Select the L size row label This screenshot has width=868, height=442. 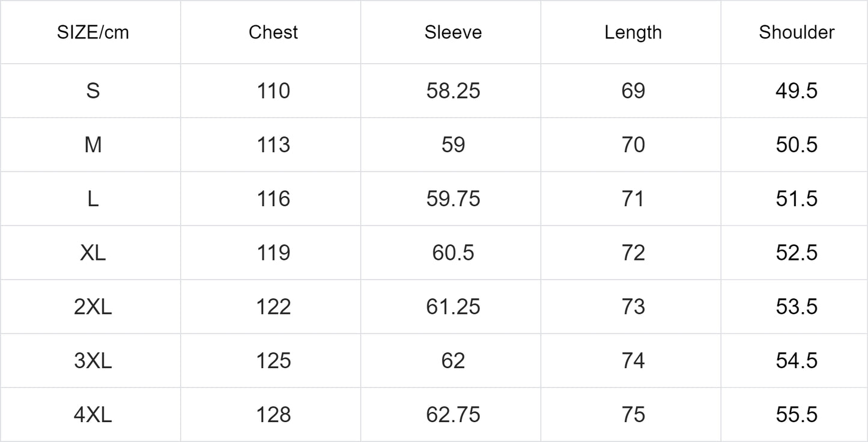tap(93, 199)
